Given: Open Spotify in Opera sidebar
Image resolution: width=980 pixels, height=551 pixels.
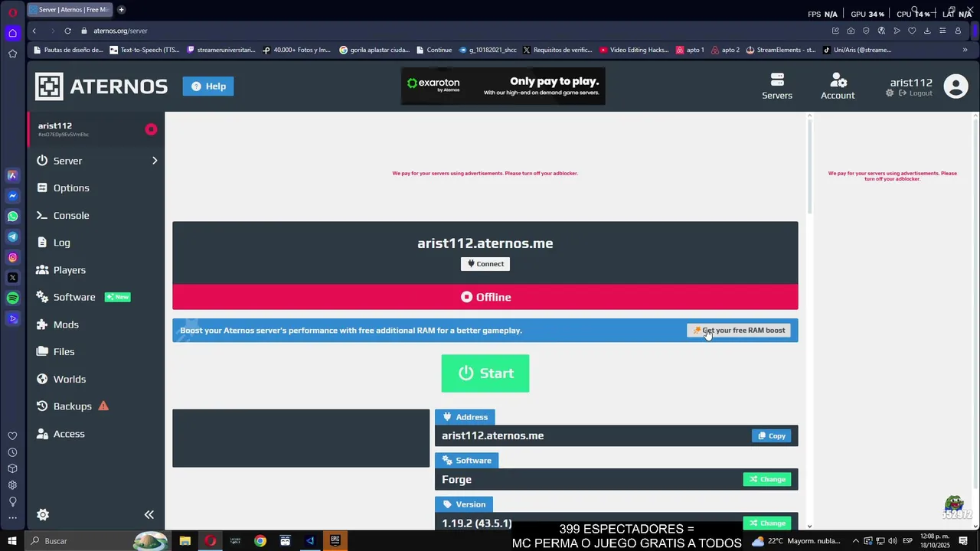Looking at the screenshot, I should (12, 298).
